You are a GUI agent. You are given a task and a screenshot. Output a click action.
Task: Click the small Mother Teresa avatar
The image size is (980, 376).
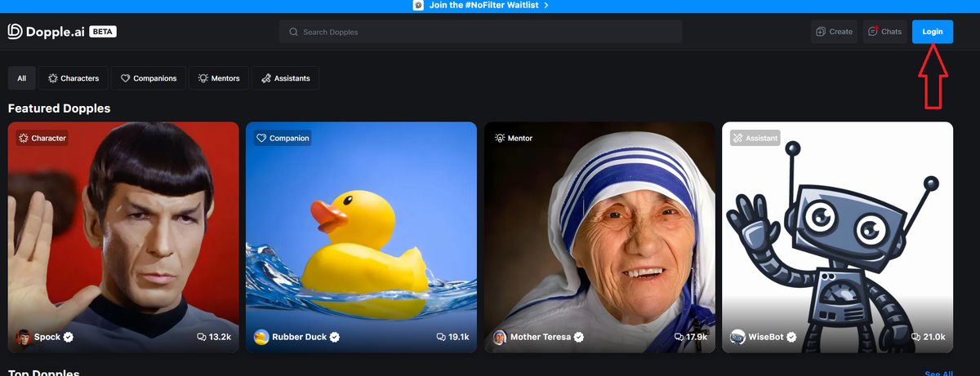point(500,337)
